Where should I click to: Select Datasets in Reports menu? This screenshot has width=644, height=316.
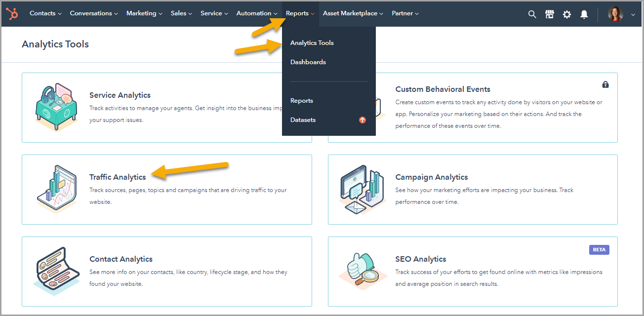click(303, 120)
